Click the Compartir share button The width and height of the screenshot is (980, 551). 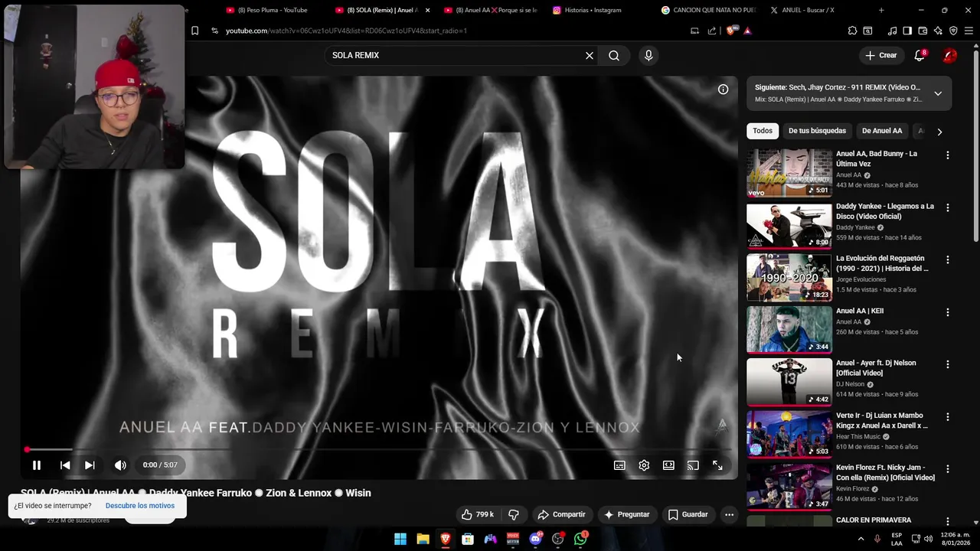tap(561, 514)
